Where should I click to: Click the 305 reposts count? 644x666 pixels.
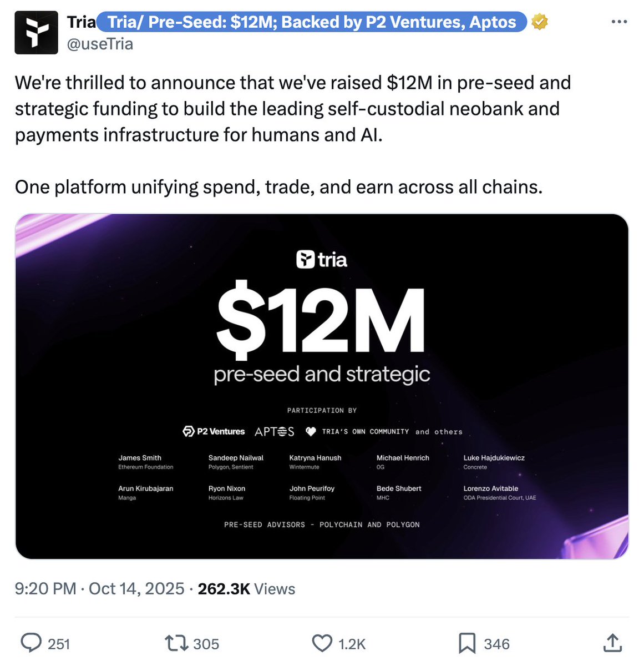pyautogui.click(x=206, y=644)
